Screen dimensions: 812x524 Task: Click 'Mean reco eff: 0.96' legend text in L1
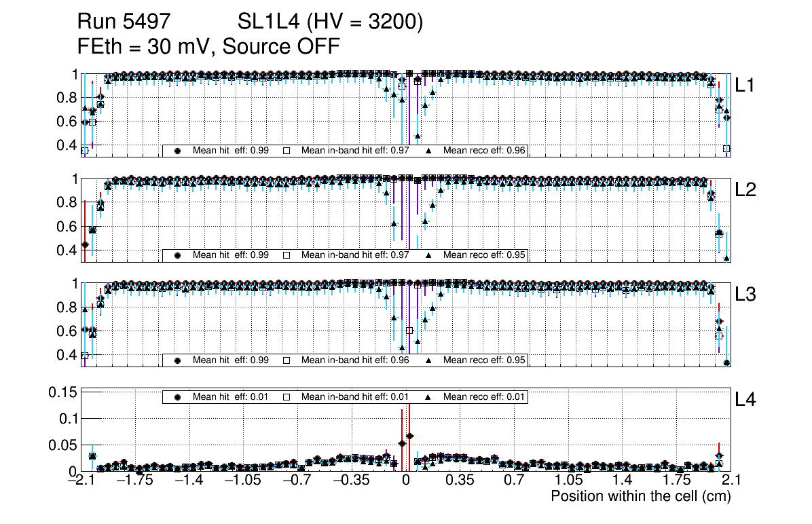pyautogui.click(x=485, y=151)
